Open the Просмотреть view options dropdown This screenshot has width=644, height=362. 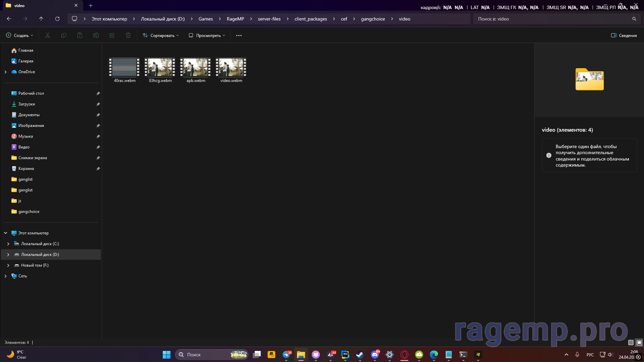[206, 35]
